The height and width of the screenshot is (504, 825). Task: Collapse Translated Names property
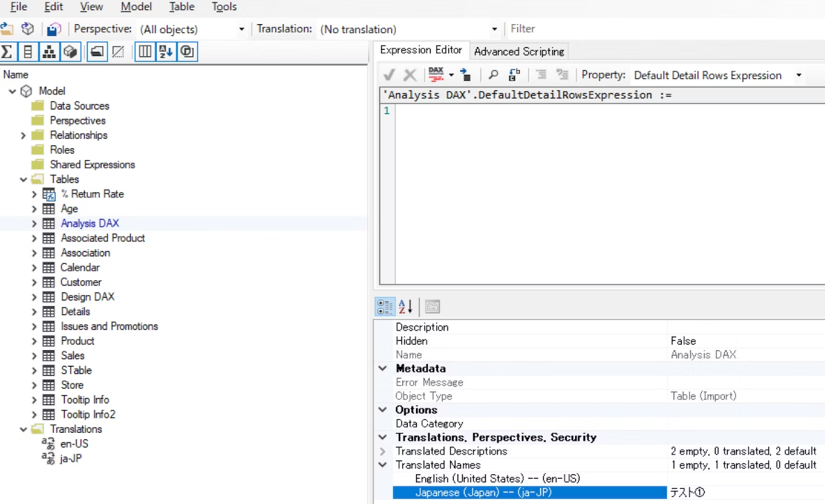coord(383,465)
